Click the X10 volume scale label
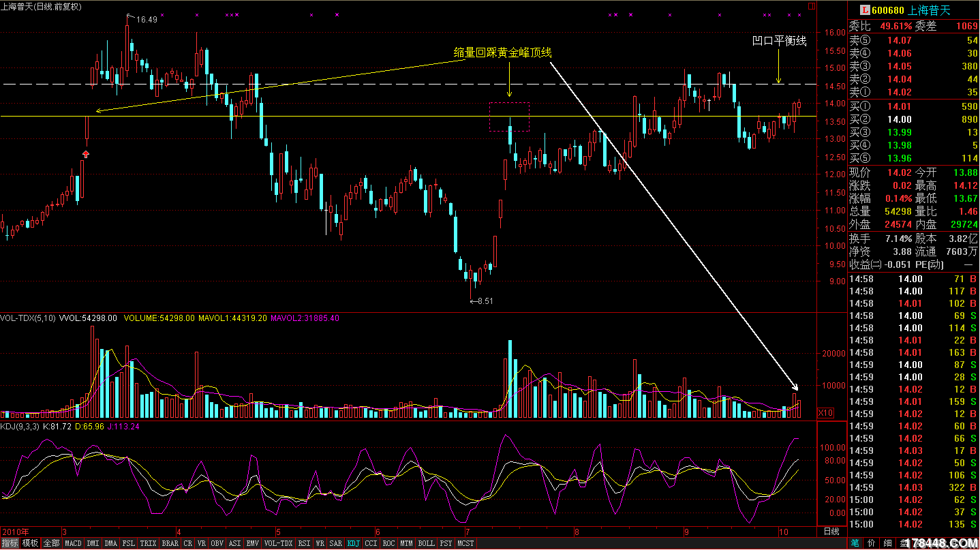The width and height of the screenshot is (980, 550). [825, 413]
